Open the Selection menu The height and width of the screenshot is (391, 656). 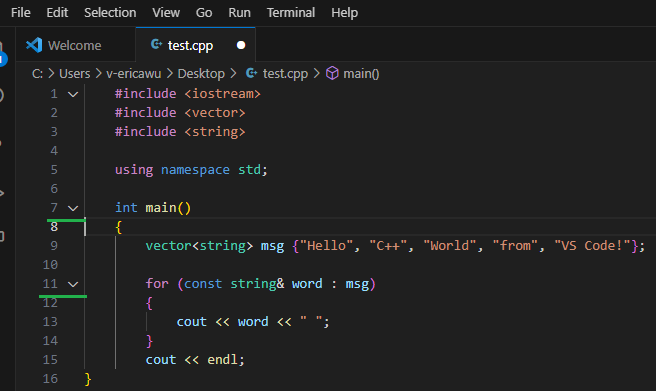(110, 13)
